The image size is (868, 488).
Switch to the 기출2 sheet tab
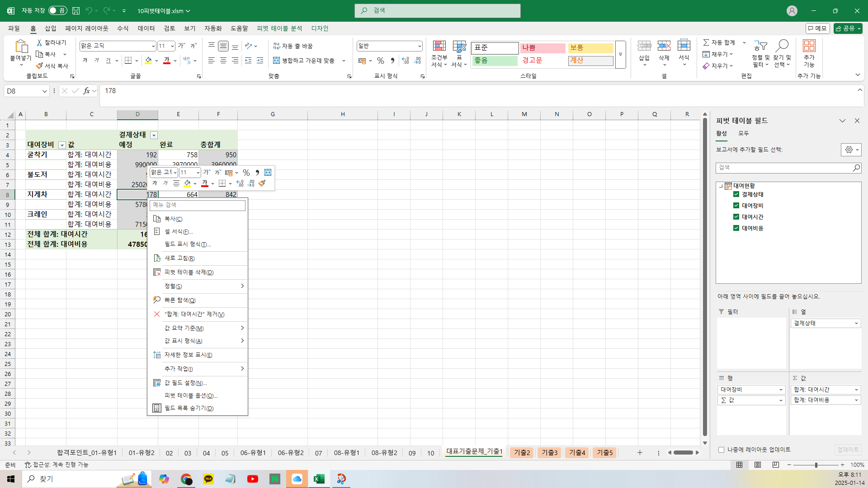tap(522, 452)
